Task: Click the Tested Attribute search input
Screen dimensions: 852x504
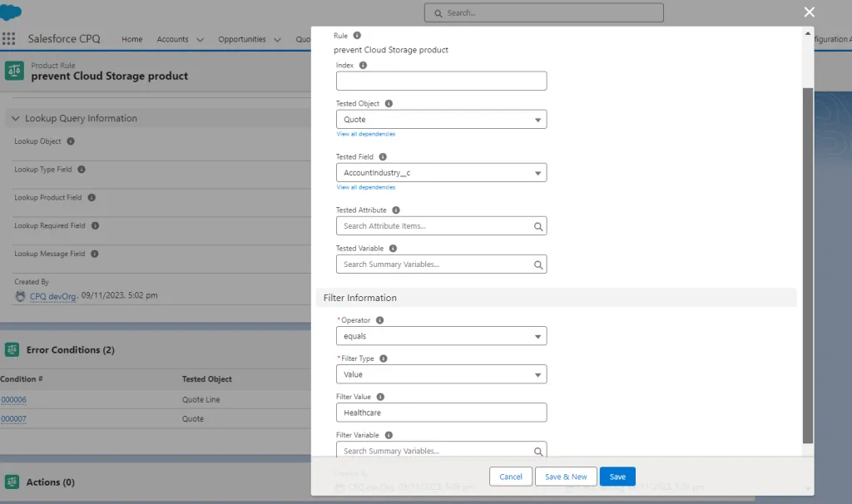Action: tap(441, 226)
